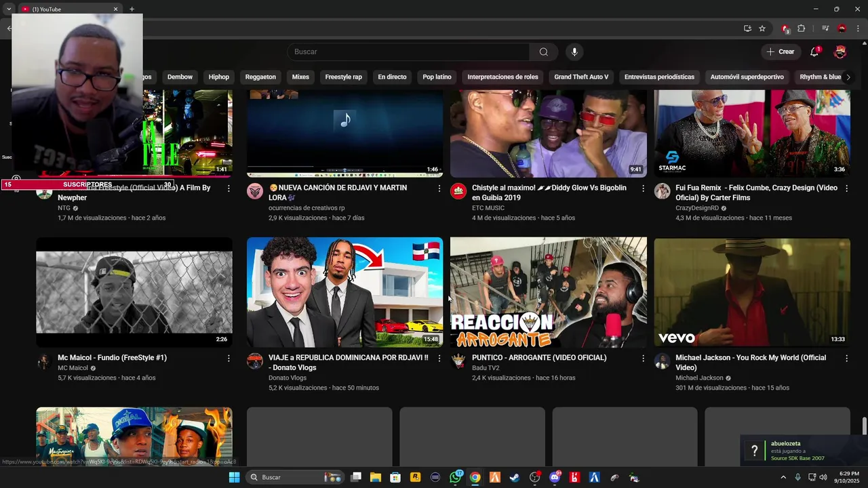Open the CrazyDesignRD channel link
This screenshot has width=868, height=488.
click(x=697, y=208)
